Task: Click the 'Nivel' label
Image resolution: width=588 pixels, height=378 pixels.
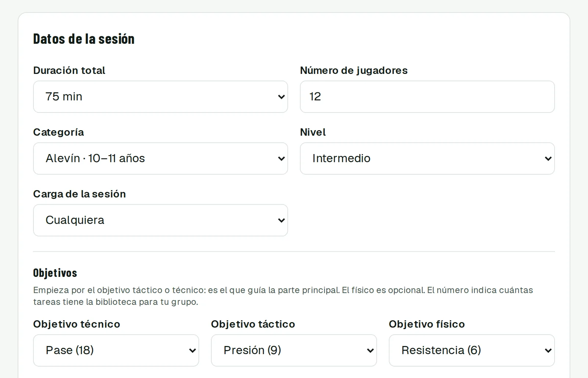Action: (313, 132)
